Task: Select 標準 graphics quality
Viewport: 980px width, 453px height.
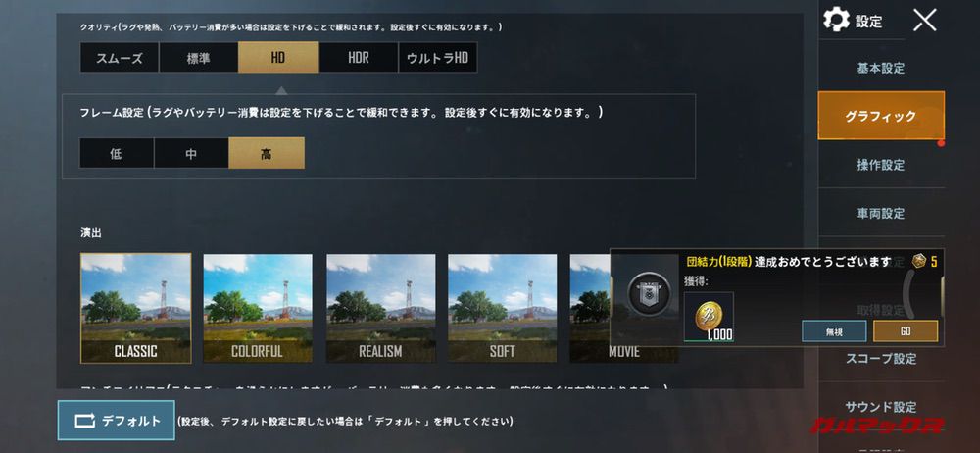Action: click(199, 58)
